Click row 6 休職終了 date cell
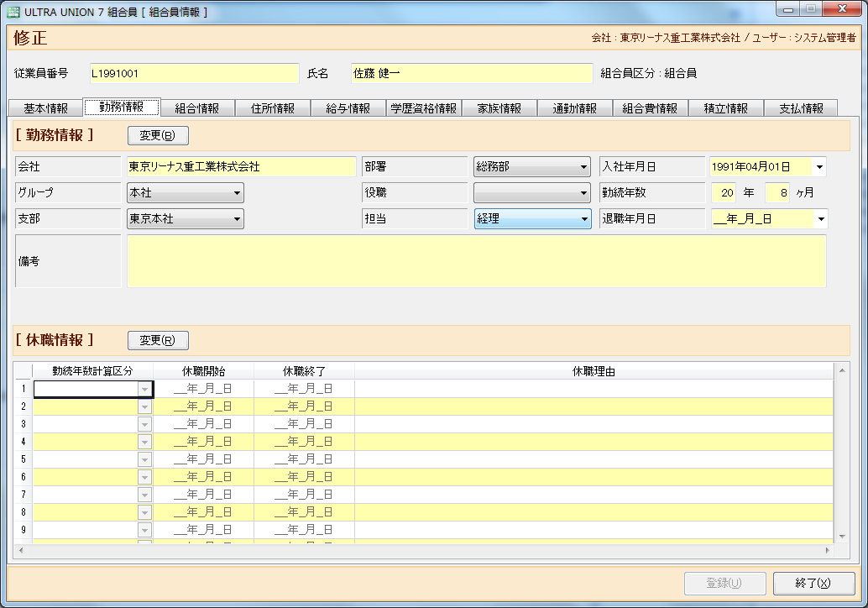 pyautogui.click(x=304, y=477)
